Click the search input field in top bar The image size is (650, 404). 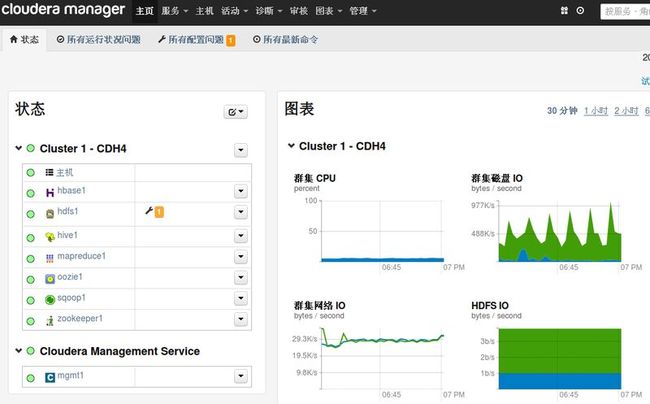tap(625, 11)
